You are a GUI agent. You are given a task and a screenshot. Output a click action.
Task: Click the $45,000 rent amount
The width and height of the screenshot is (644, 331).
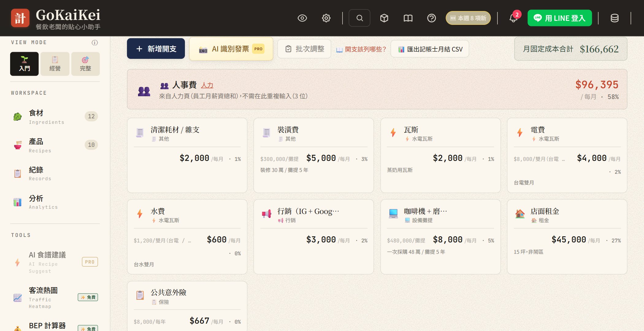coord(569,240)
